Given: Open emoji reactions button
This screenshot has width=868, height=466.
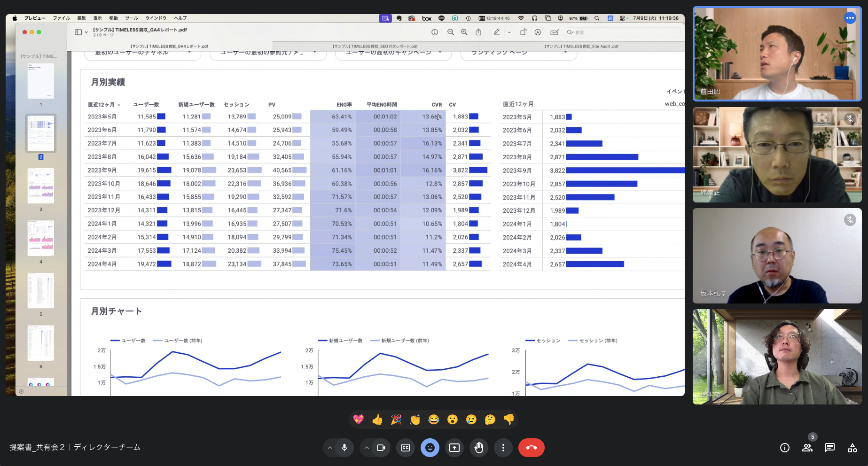Looking at the screenshot, I should (x=430, y=448).
